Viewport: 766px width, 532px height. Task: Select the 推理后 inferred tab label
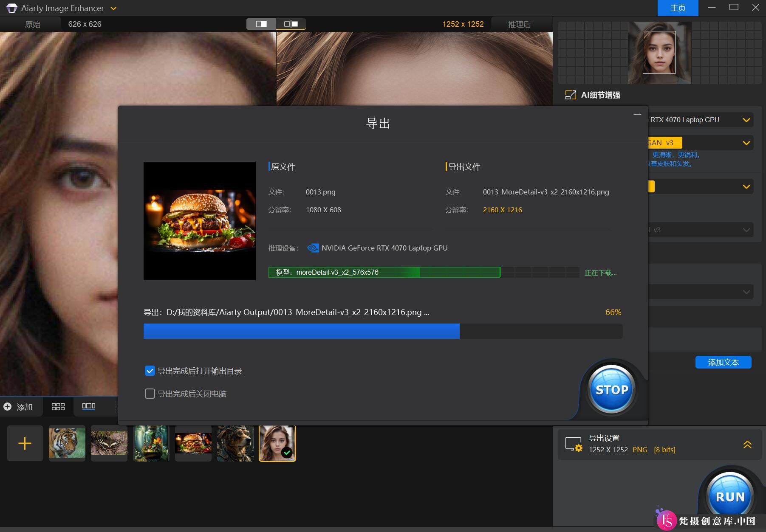tap(519, 24)
